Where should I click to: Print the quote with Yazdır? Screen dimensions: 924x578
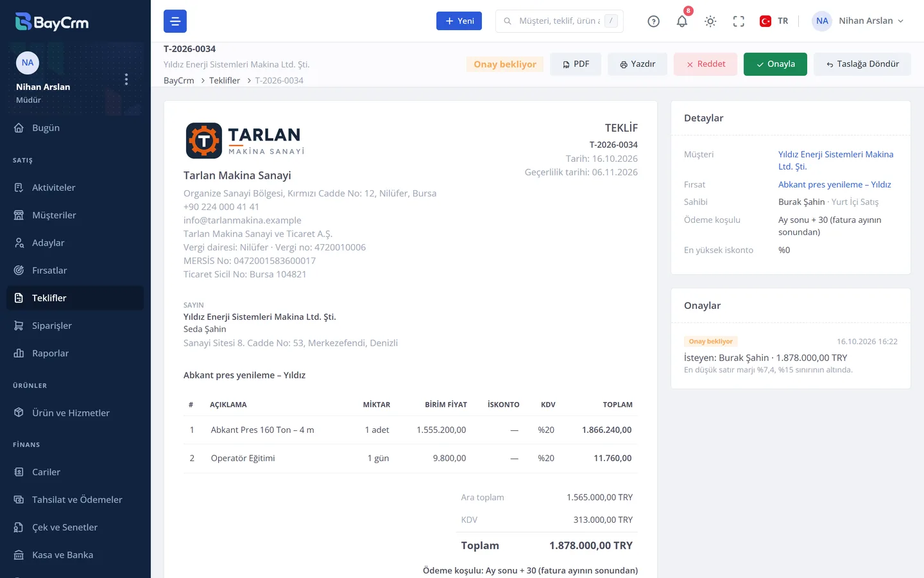(637, 64)
